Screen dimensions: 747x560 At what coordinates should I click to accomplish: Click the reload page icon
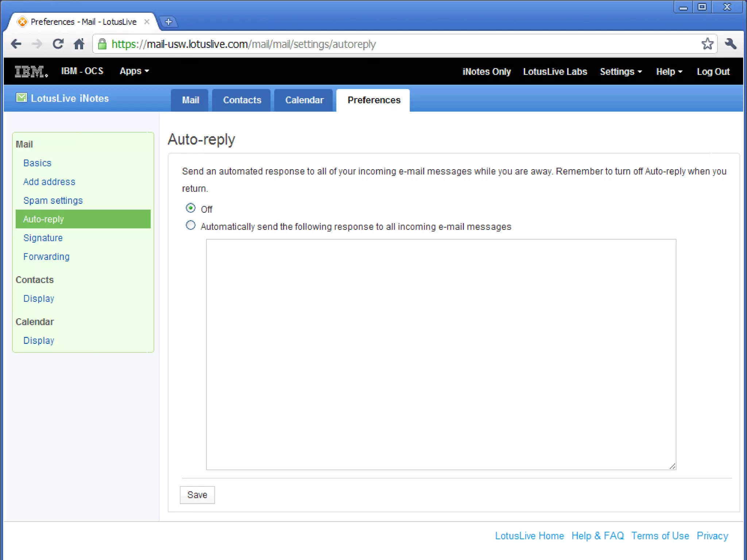pyautogui.click(x=58, y=44)
